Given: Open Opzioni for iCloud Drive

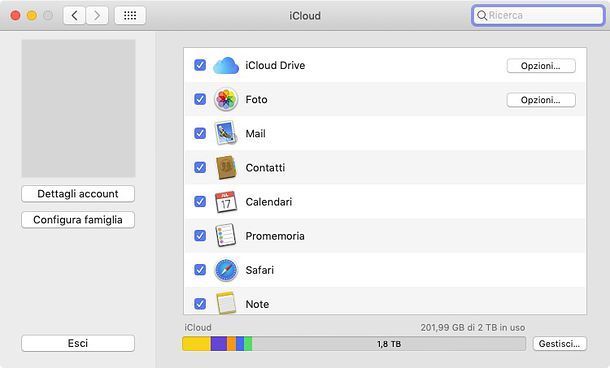Looking at the screenshot, I should point(541,66).
